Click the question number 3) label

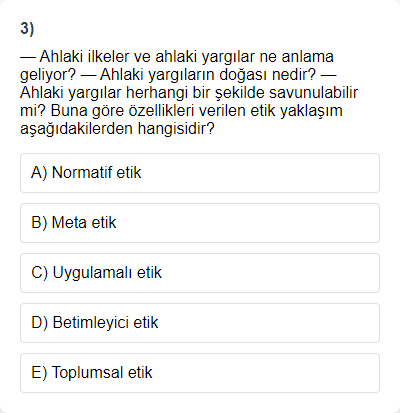pos(27,29)
